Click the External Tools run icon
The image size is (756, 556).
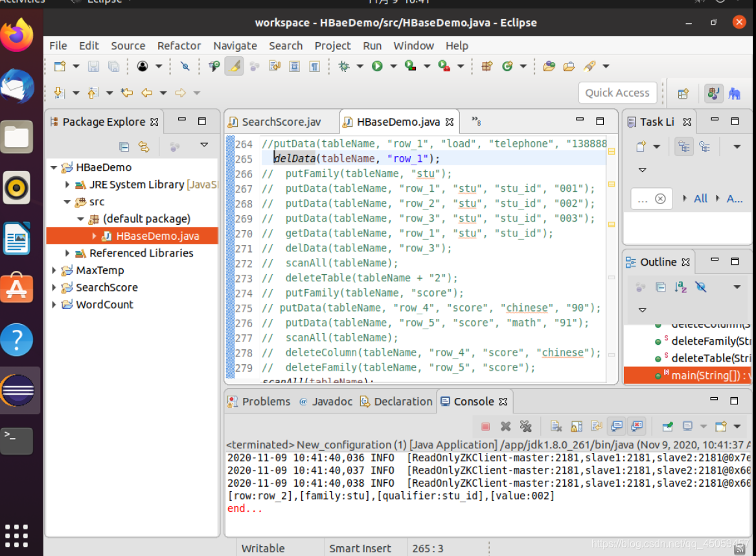[444, 66]
